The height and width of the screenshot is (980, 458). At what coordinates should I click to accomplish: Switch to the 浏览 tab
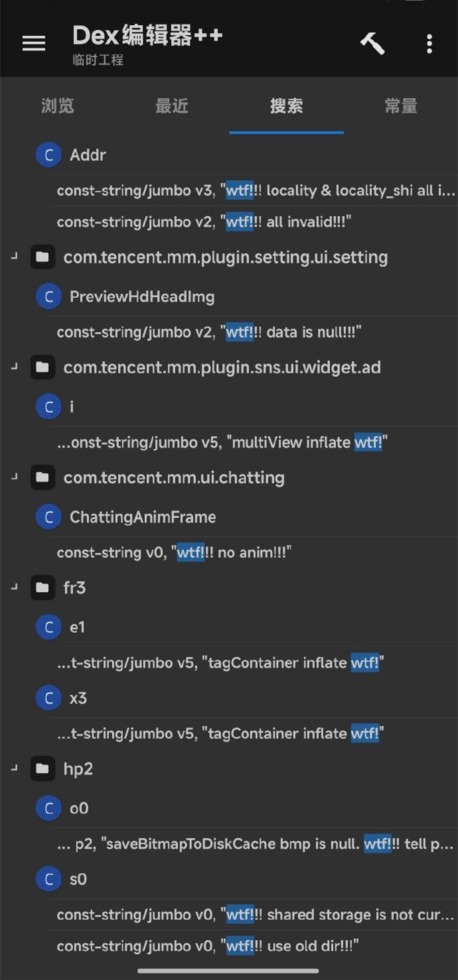pyautogui.click(x=58, y=106)
